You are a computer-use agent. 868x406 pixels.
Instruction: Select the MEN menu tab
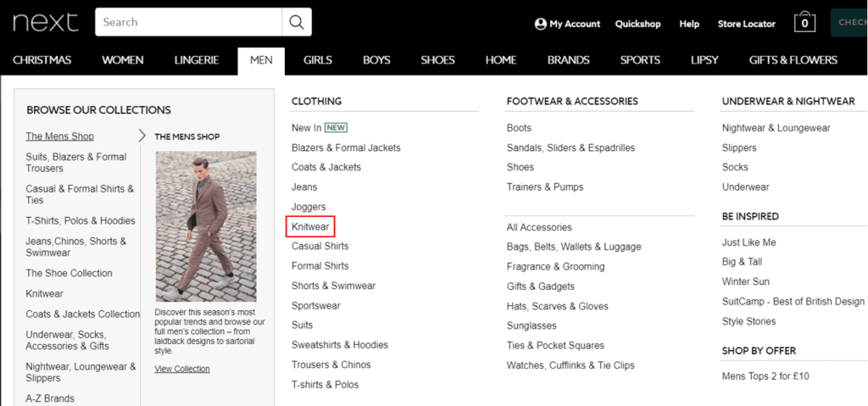click(x=261, y=61)
